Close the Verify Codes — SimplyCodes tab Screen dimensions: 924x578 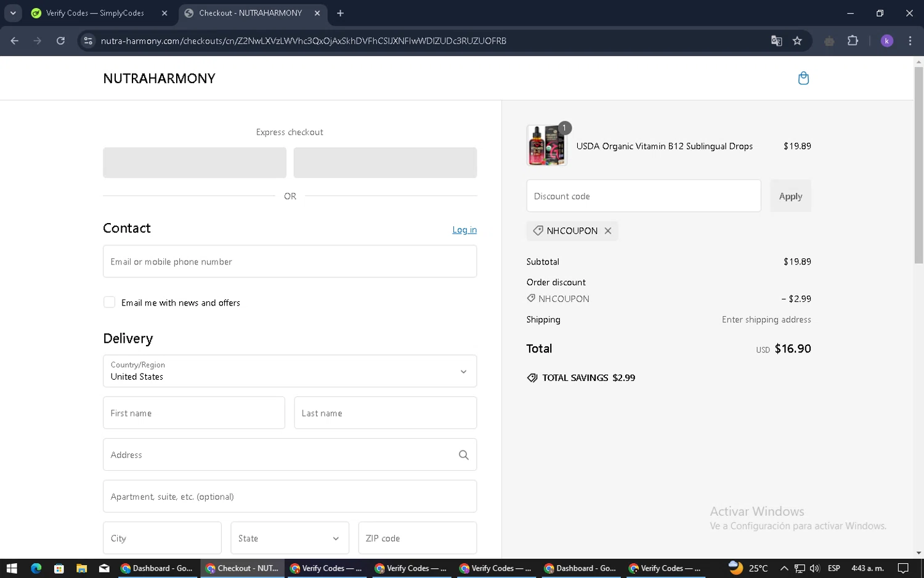(x=164, y=13)
